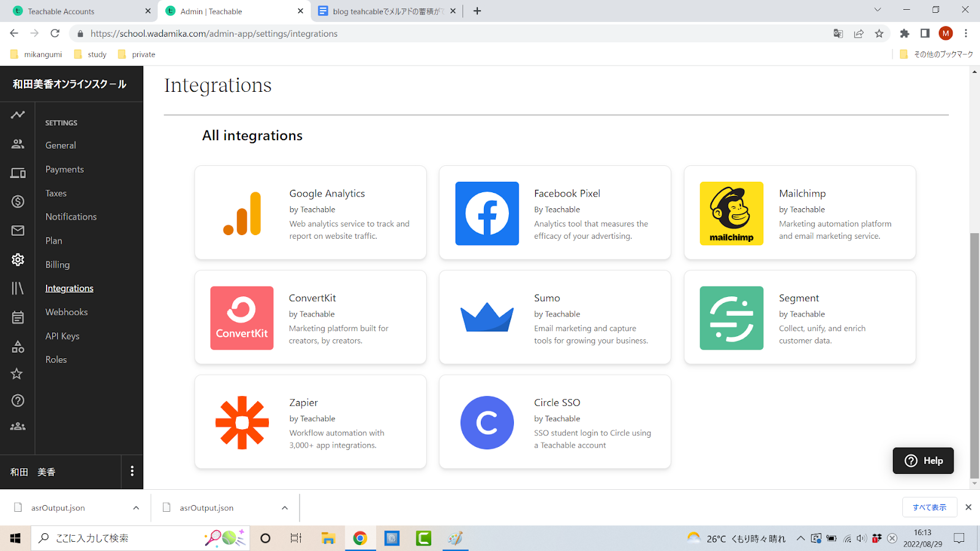Viewport: 980px width, 551px height.
Task: Expand options for first asrOutput.json download
Action: coord(136,508)
